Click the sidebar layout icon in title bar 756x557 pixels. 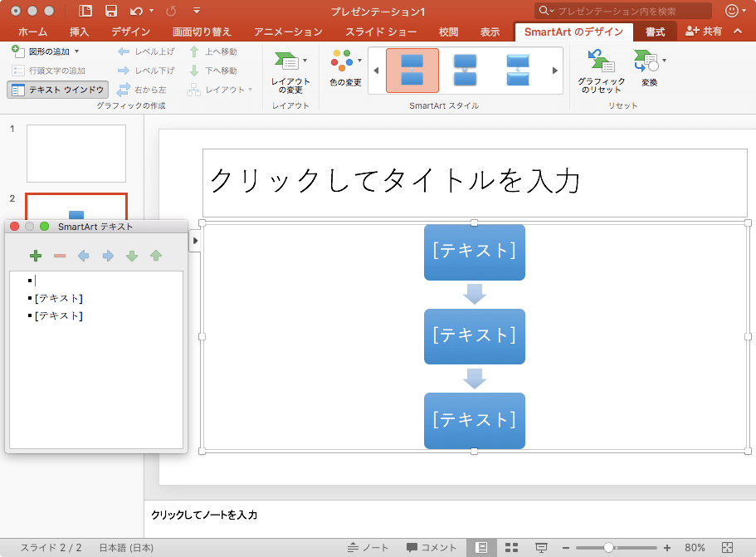[85, 11]
